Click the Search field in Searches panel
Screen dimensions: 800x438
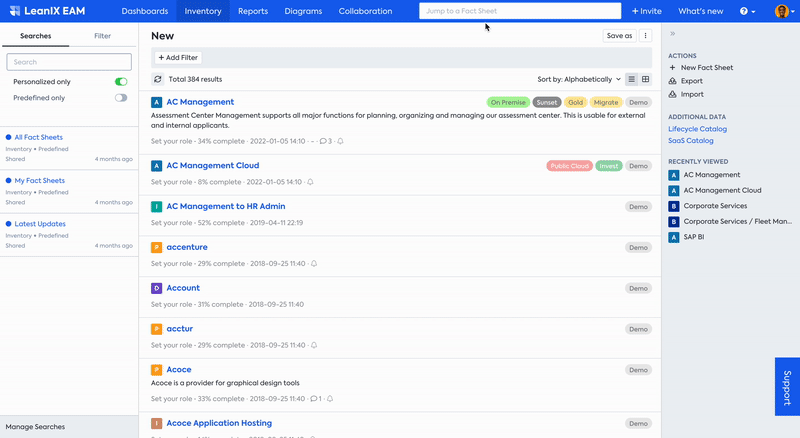click(69, 62)
